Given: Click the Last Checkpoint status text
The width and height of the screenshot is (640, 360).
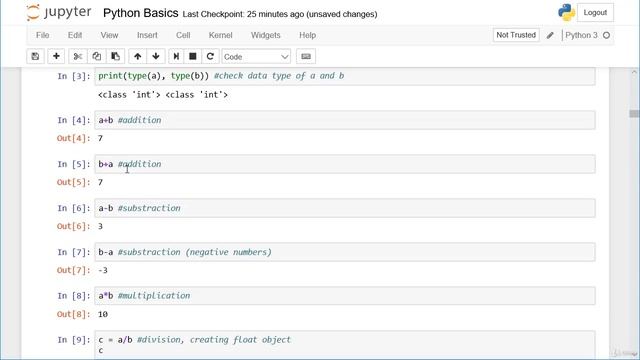Looking at the screenshot, I should point(280,14).
